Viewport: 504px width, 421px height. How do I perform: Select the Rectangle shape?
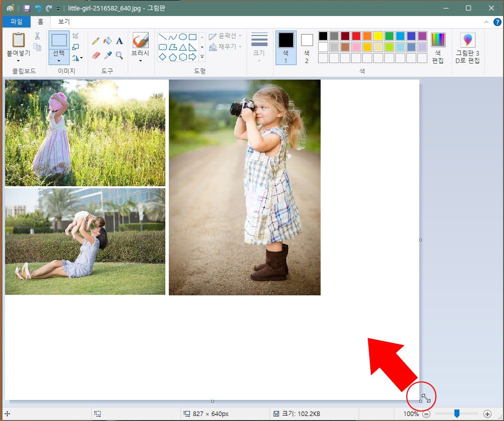(192, 37)
